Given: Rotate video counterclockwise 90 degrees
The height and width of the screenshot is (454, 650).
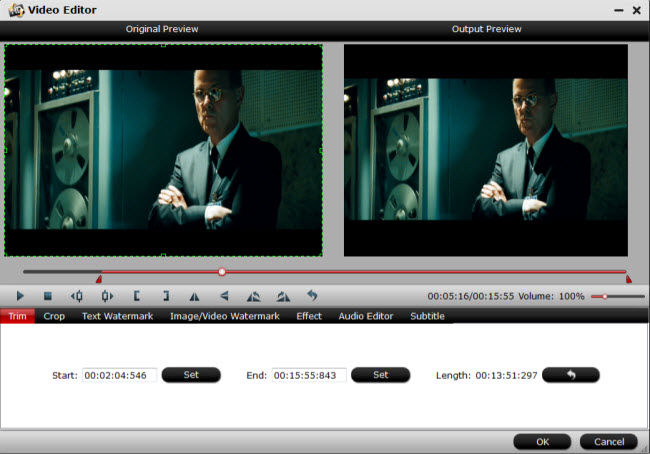Looking at the screenshot, I should point(253,296).
